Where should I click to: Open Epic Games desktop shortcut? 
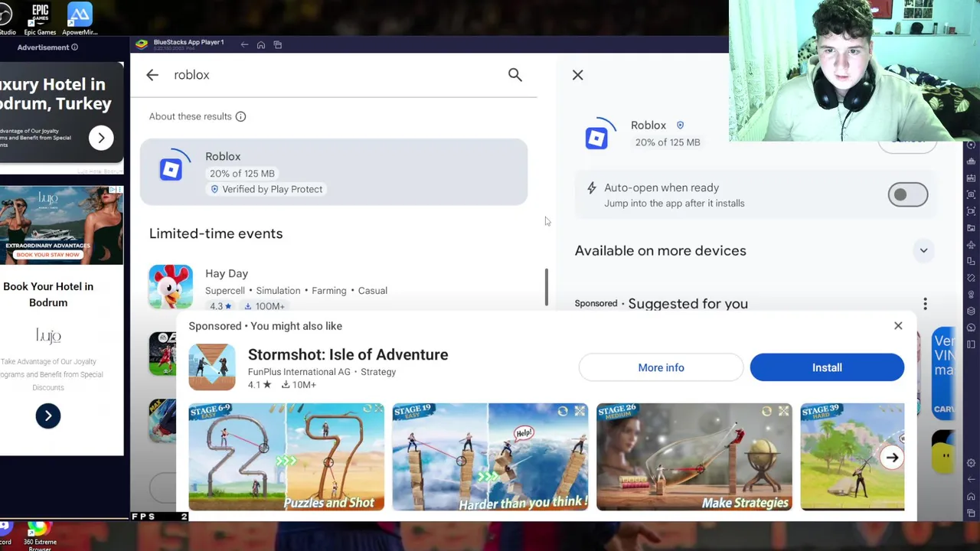tap(40, 18)
